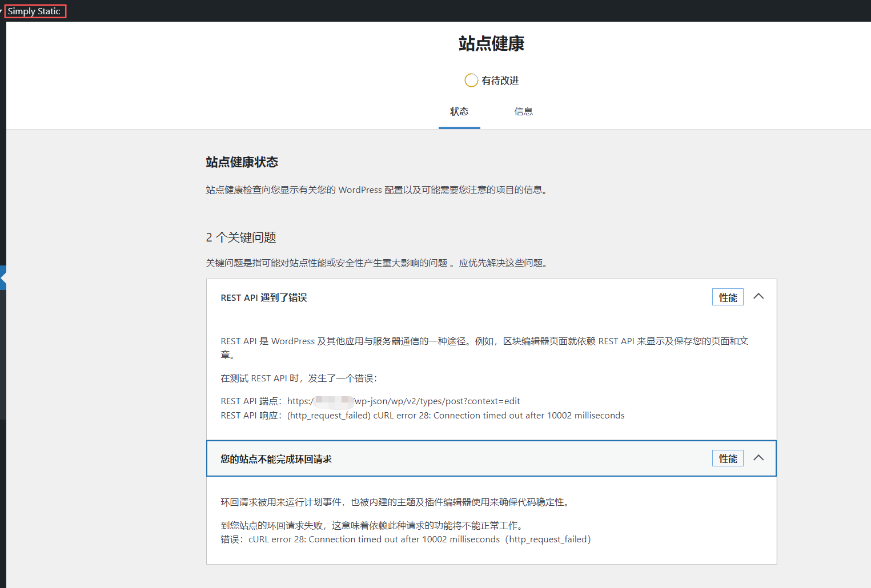Collapse the loopback request issue panel
The width and height of the screenshot is (871, 588).
pyautogui.click(x=758, y=457)
